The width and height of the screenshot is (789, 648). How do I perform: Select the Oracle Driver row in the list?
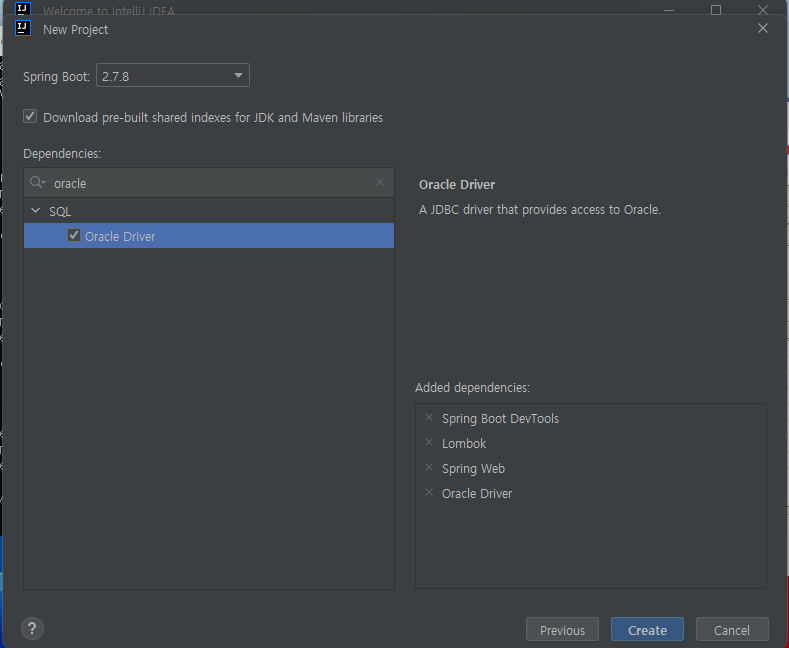click(x=209, y=235)
